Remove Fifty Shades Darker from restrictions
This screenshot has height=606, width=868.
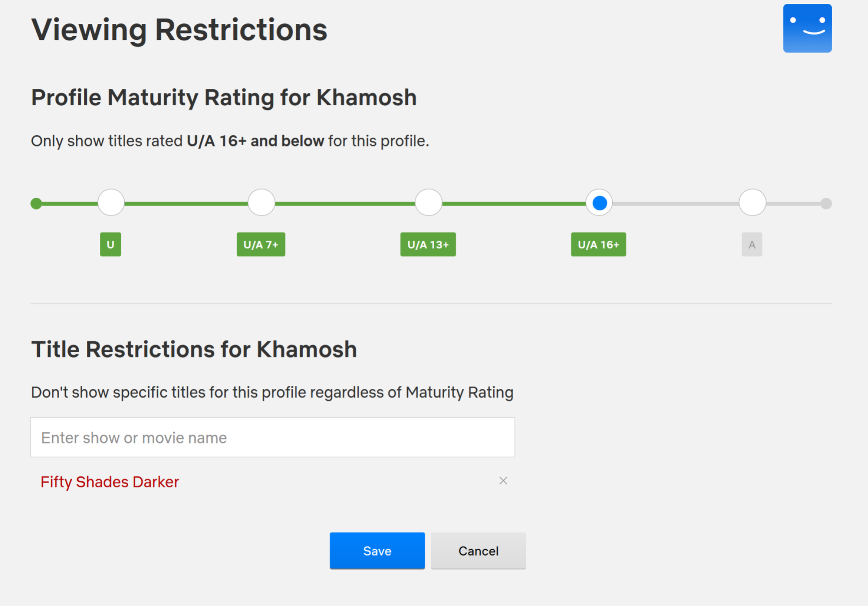[503, 481]
